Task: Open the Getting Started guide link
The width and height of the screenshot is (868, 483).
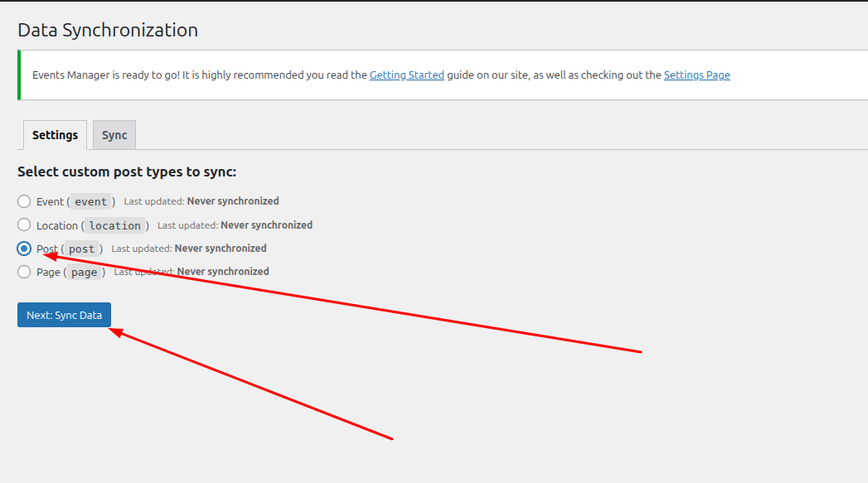Action: (x=406, y=75)
